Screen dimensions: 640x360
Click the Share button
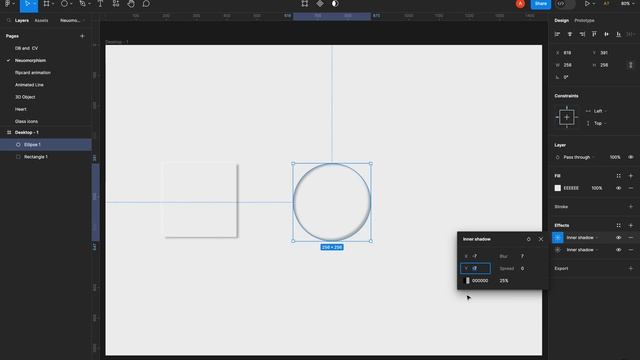(x=541, y=4)
